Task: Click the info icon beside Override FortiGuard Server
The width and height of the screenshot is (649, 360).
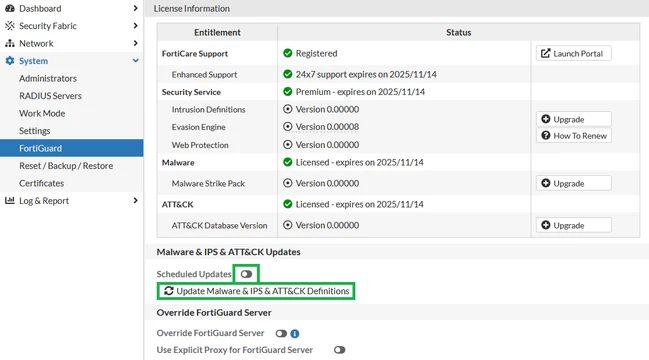Action: 295,334
